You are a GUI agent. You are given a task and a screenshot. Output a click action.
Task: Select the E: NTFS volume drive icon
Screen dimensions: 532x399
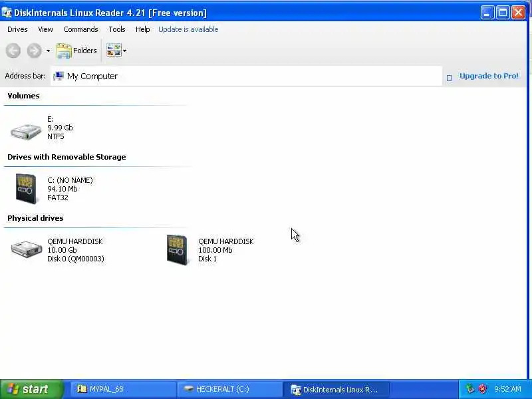click(x=26, y=131)
